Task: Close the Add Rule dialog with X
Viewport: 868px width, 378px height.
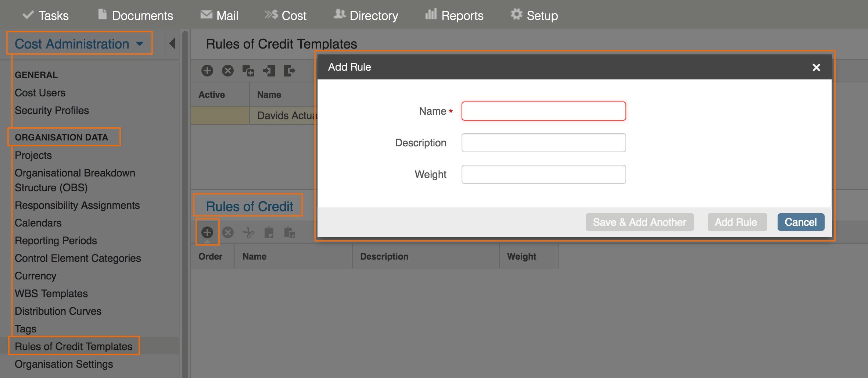Action: pyautogui.click(x=816, y=67)
